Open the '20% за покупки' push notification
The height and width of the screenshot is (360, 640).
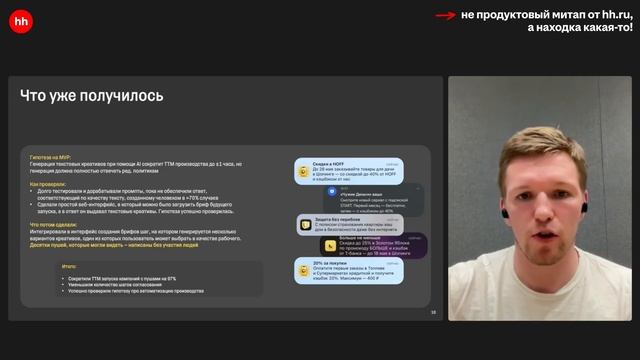pyautogui.click(x=349, y=271)
